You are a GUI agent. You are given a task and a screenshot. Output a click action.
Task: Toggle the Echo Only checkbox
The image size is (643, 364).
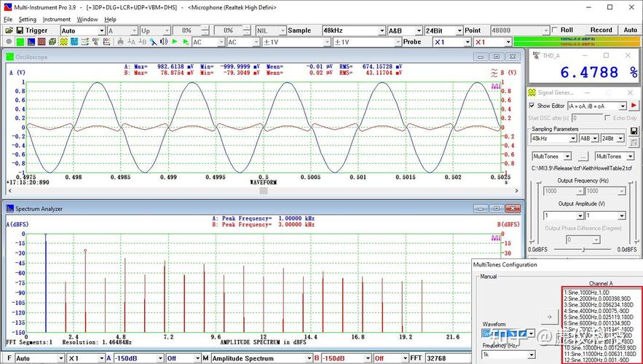tap(607, 118)
